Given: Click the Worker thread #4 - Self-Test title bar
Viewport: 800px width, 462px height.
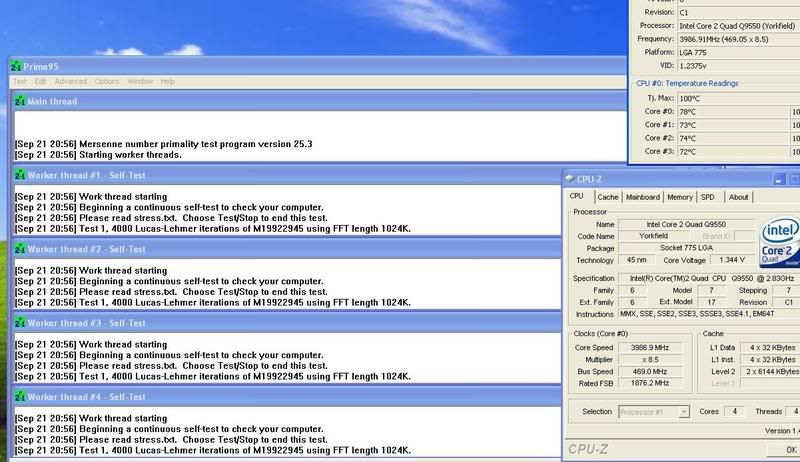Looking at the screenshot, I should click(287, 397).
